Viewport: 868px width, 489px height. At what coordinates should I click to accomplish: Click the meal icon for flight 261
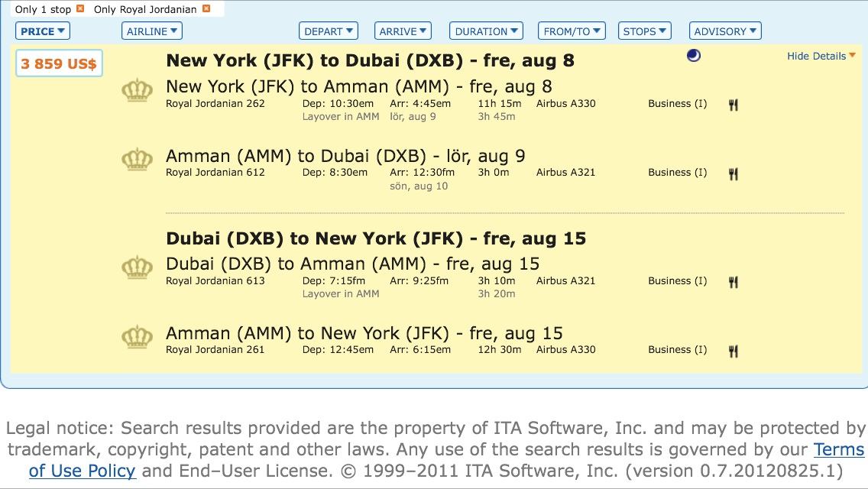[734, 351]
